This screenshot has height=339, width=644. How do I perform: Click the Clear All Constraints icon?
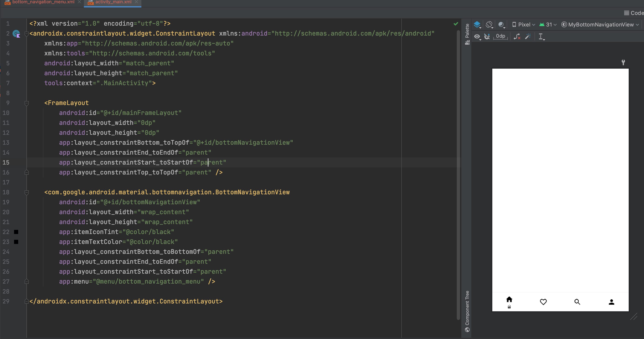coord(517,37)
